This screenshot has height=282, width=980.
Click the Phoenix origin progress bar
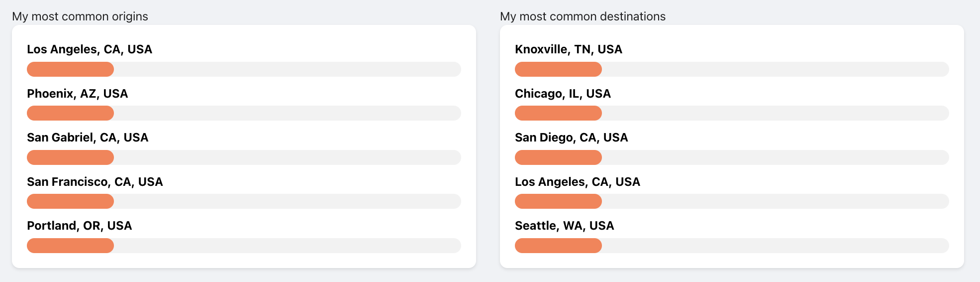tap(244, 113)
